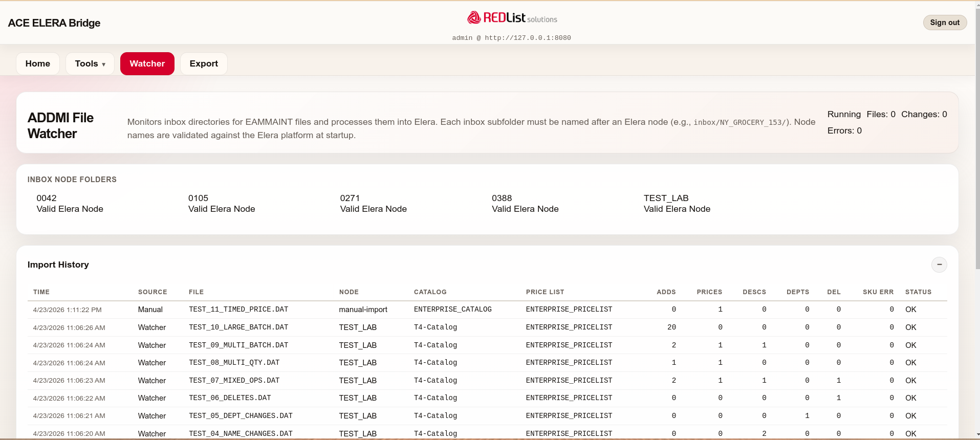The height and width of the screenshot is (440, 980).
Task: Click the PRICE LIST column header
Action: (545, 292)
